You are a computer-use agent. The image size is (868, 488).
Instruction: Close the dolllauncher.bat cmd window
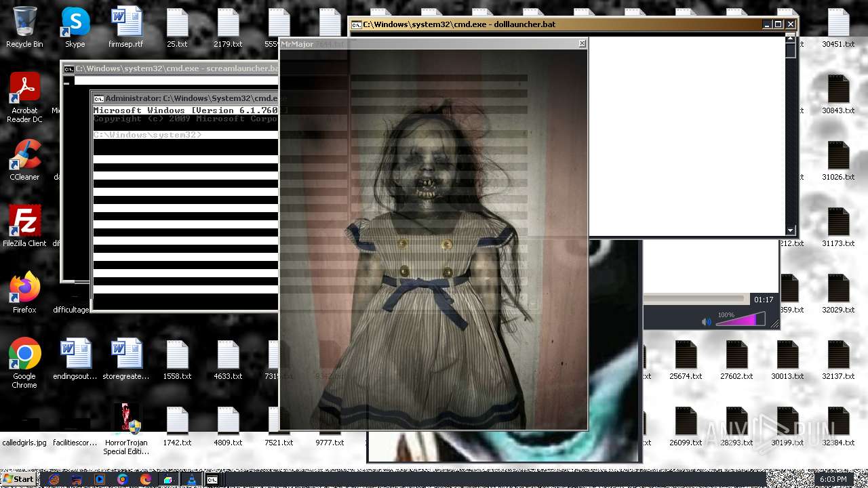coord(791,24)
